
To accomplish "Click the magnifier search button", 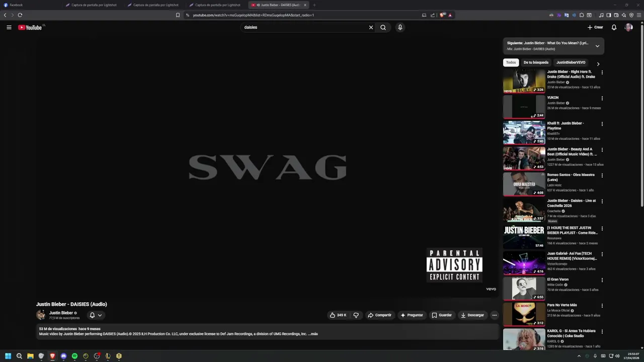I will click(383, 27).
